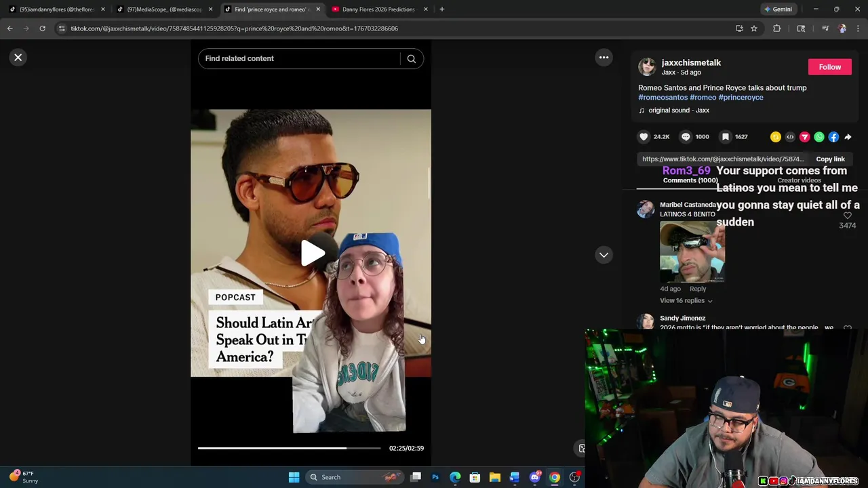
Task: Switch to Creator videos tab
Action: click(799, 180)
